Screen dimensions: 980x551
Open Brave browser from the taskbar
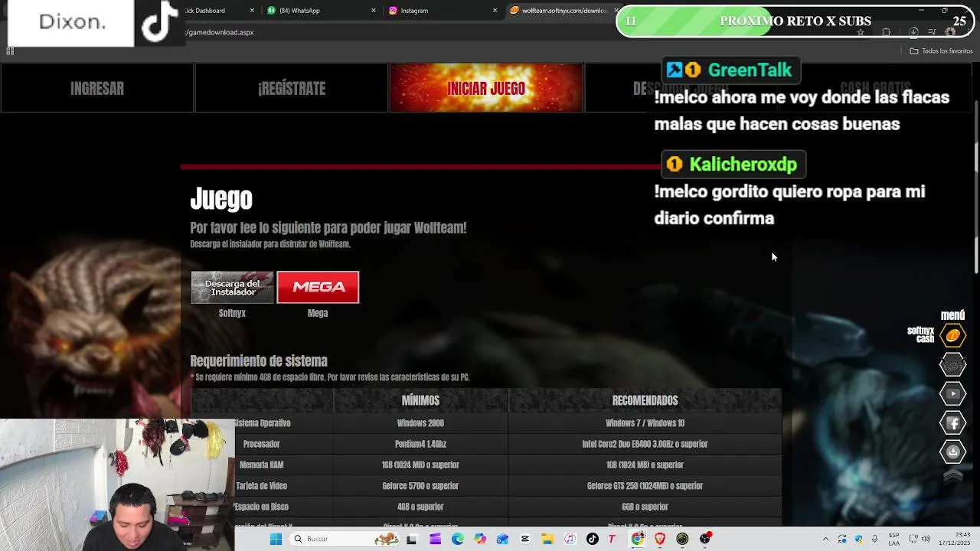coord(660,539)
